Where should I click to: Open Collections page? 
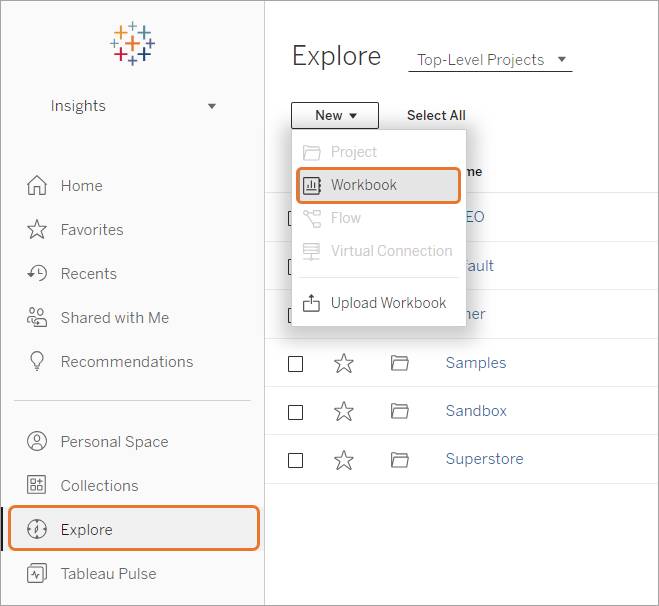[100, 485]
